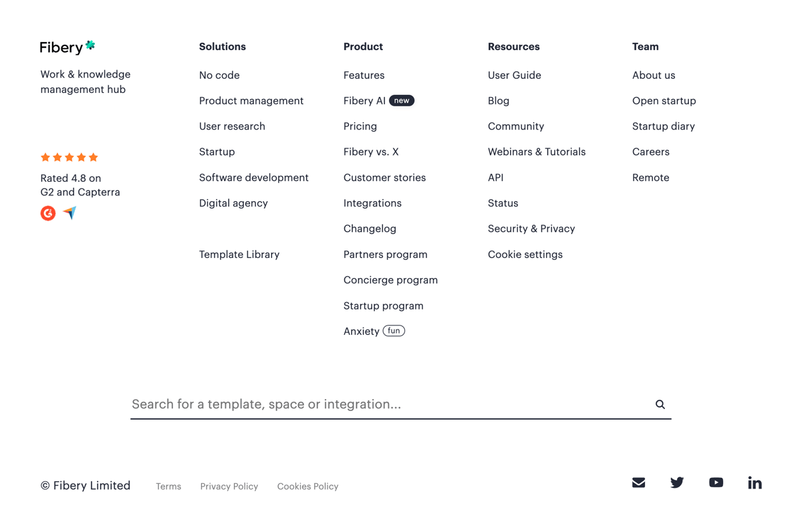The image size is (802, 532).
Task: Click the search magnifier icon
Action: pos(660,404)
